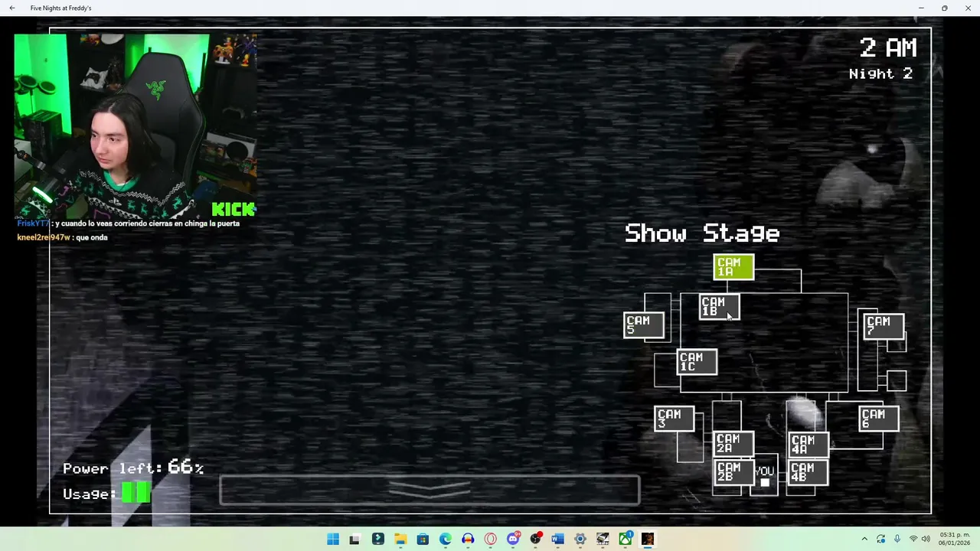Click the sync refresh icon in system tray
980x551 pixels.
pos(880,540)
